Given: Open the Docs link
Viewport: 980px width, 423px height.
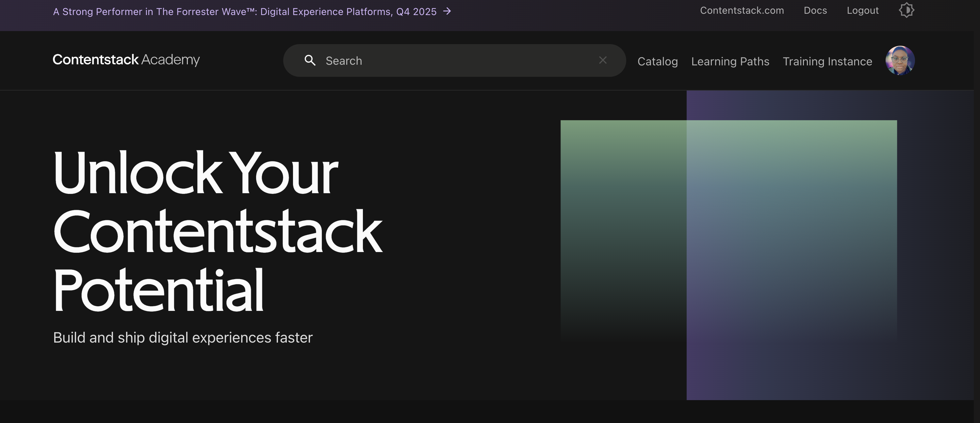Looking at the screenshot, I should click(x=815, y=11).
